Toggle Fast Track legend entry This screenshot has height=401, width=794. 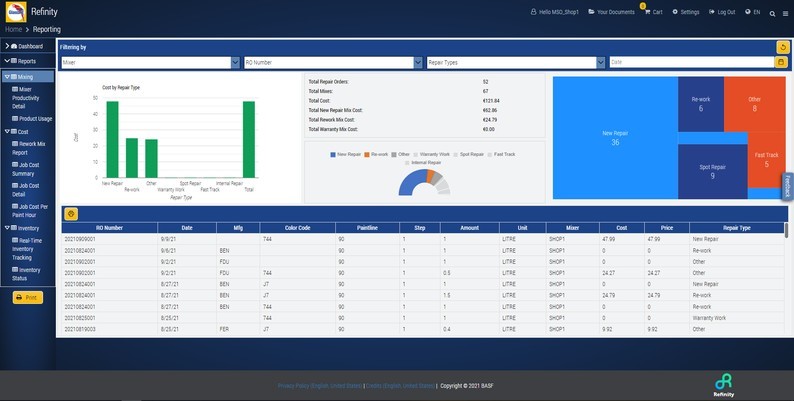click(x=501, y=154)
